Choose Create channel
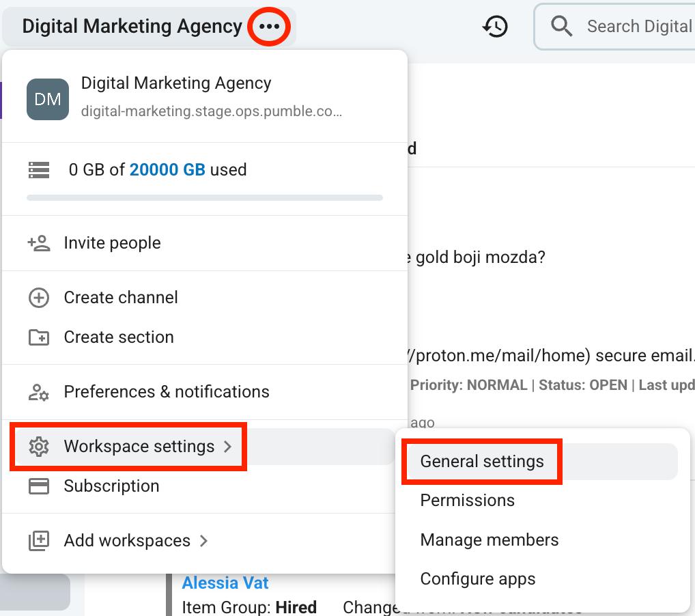695x616 pixels. pos(205,298)
